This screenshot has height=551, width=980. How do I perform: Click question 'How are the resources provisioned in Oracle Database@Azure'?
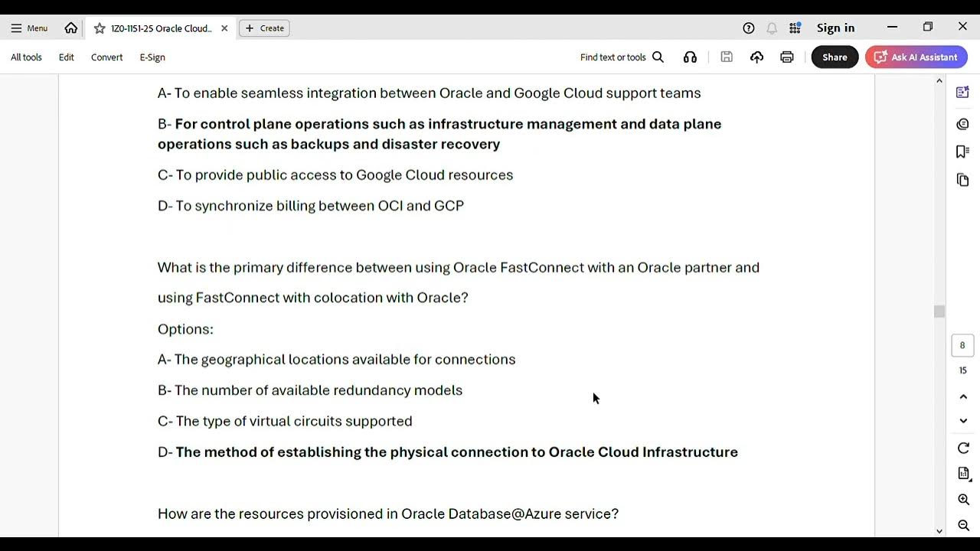388,514
